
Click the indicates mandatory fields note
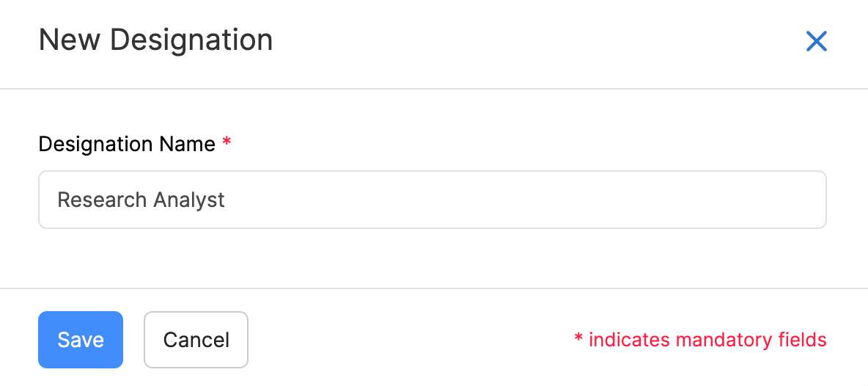[x=700, y=340]
